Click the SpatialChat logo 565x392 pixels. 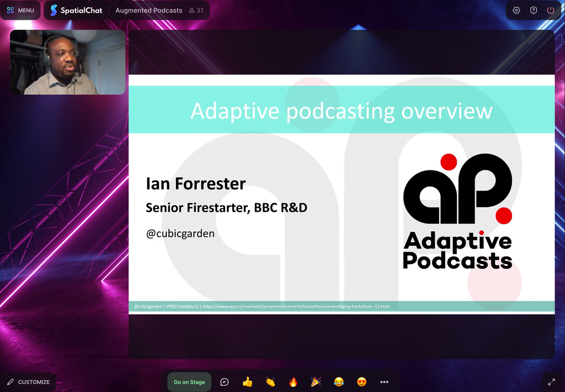tap(76, 10)
